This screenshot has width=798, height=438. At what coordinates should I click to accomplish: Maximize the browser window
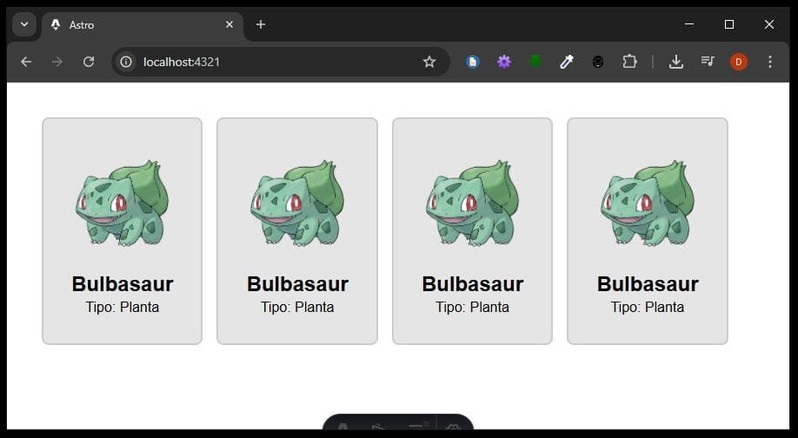tap(729, 24)
